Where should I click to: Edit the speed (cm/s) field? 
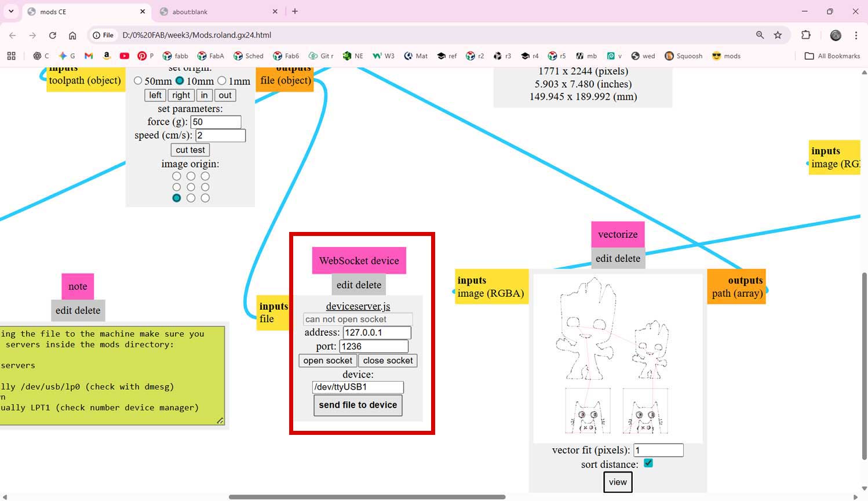tap(220, 136)
